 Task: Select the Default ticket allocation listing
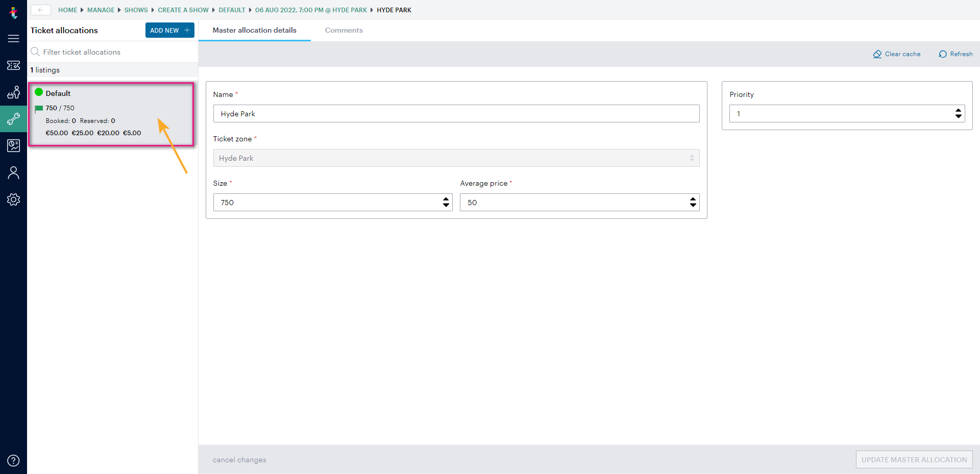point(111,113)
